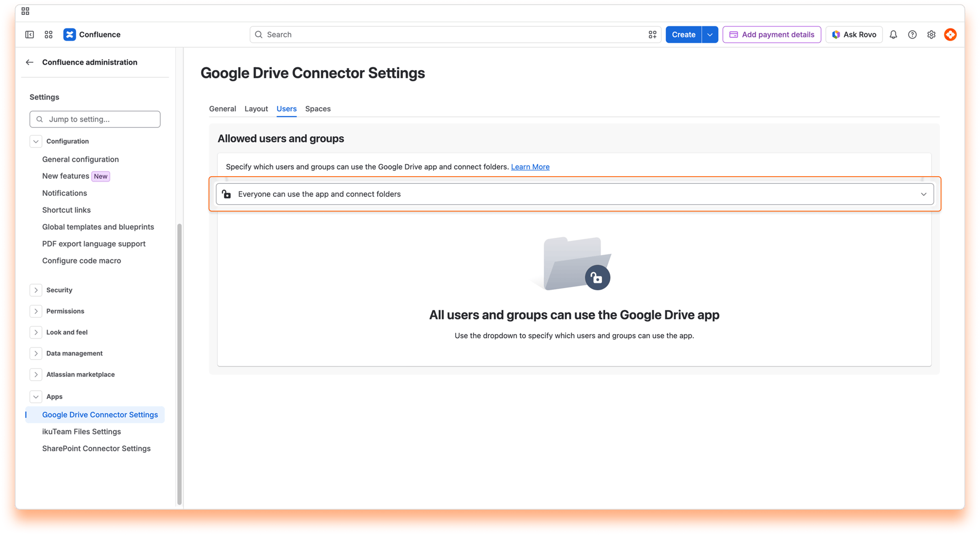Click the back arrow beside Confluence administration
The width and height of the screenshot is (980, 535).
point(30,62)
